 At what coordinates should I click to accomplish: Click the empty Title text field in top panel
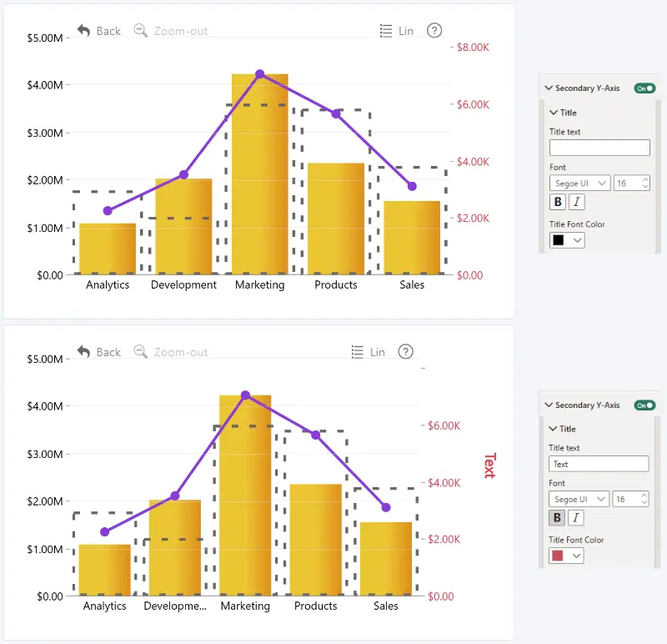[599, 148]
